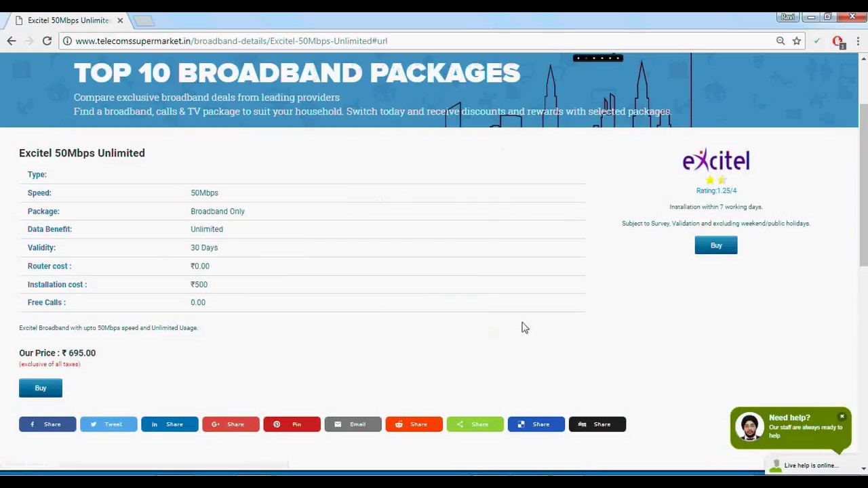The height and width of the screenshot is (488, 868).
Task: Select the Free Calls label
Action: pyautogui.click(x=47, y=302)
